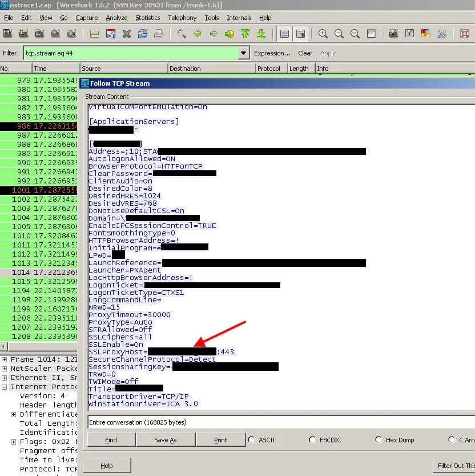Find a packet with the magnifier icon
475x476 pixels.
click(182, 33)
